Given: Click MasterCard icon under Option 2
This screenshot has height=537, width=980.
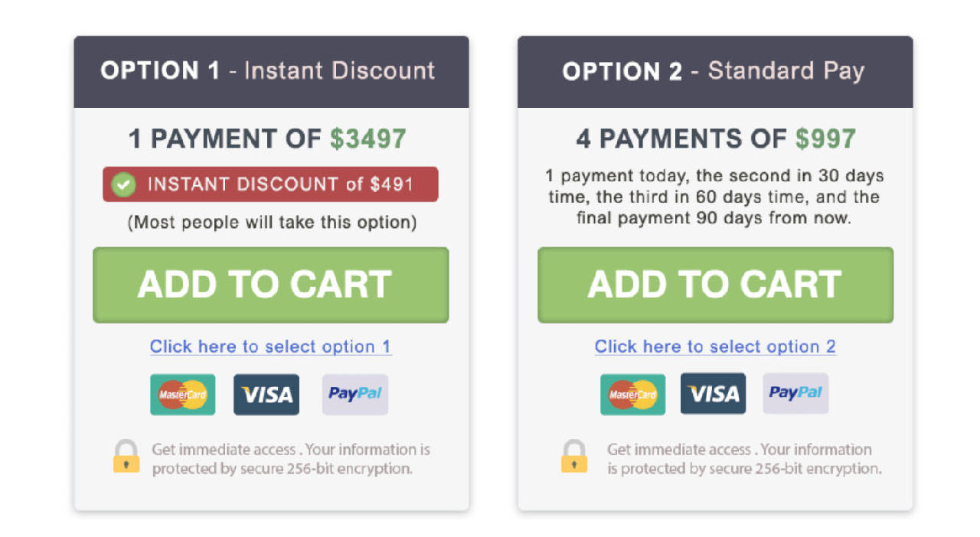Looking at the screenshot, I should click(x=632, y=395).
